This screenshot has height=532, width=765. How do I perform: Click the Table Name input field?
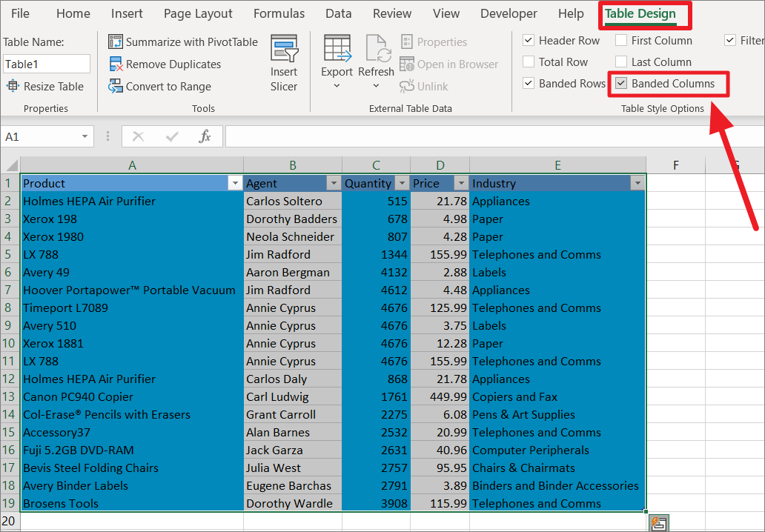(x=47, y=64)
